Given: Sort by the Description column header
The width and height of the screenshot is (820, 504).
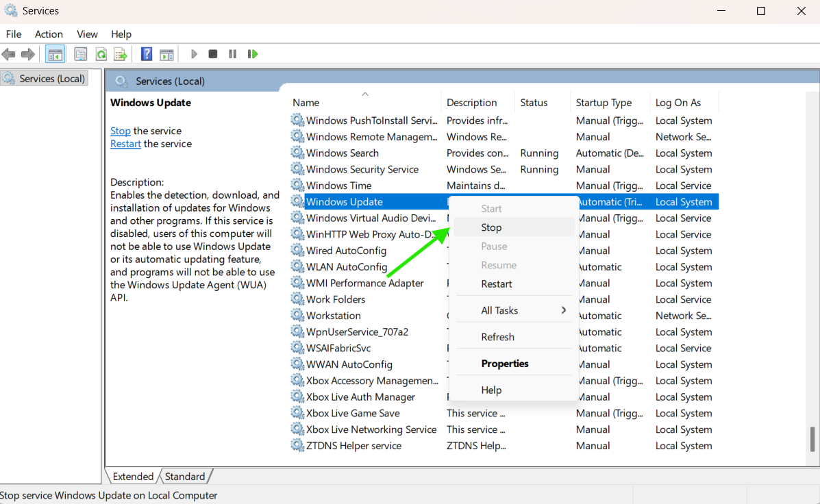Looking at the screenshot, I should click(479, 103).
